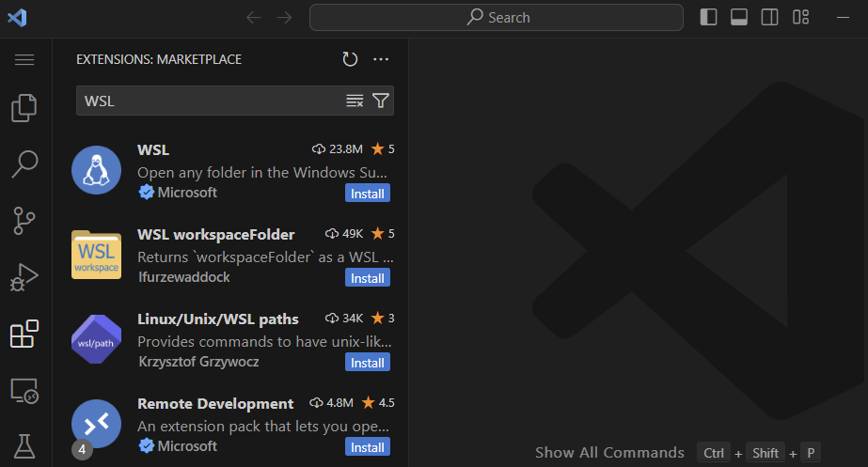This screenshot has width=868, height=467.
Task: Open the Customize Layout menu
Action: click(800, 18)
